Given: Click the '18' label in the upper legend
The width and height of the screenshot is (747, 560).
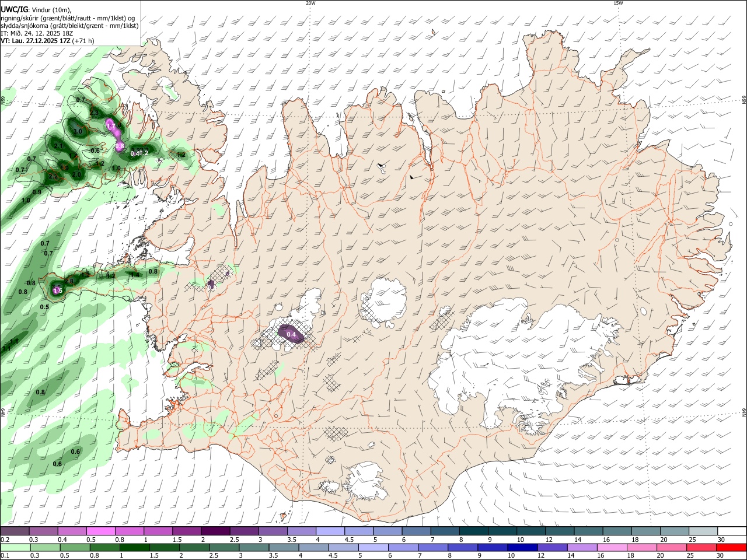Looking at the screenshot, I should pos(635,540).
